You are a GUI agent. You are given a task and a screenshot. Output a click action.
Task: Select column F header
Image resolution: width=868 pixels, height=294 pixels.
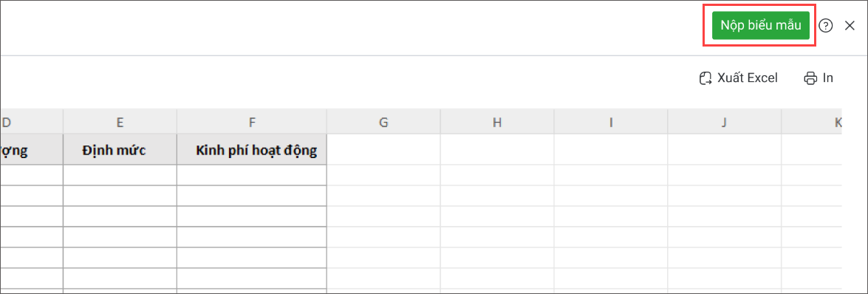(252, 123)
